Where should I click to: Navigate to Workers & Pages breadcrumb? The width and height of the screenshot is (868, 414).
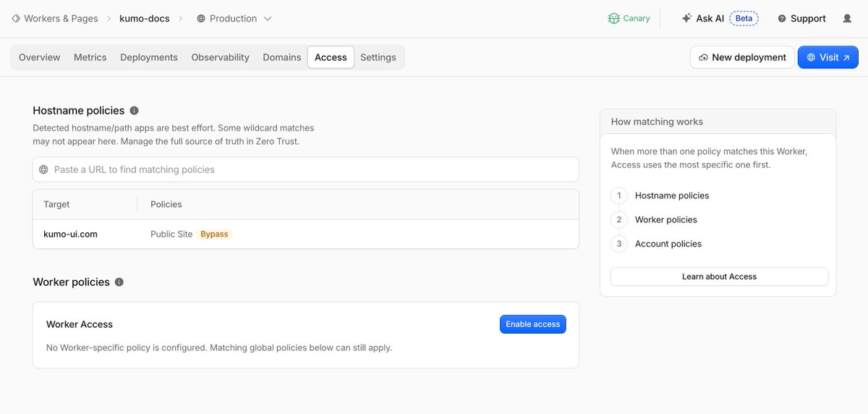pos(61,19)
